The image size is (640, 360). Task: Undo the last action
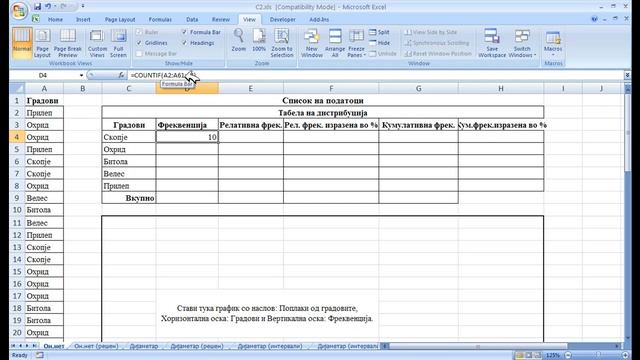click(x=48, y=7)
